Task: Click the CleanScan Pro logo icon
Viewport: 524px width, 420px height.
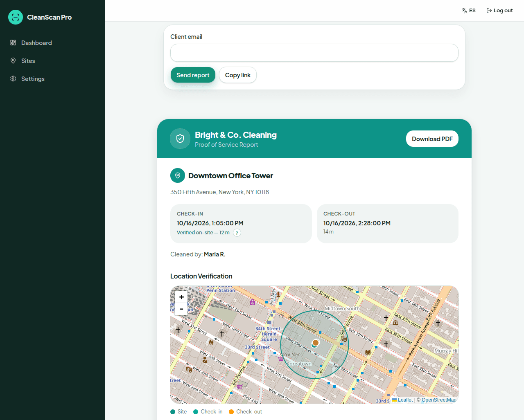Action: point(16,17)
